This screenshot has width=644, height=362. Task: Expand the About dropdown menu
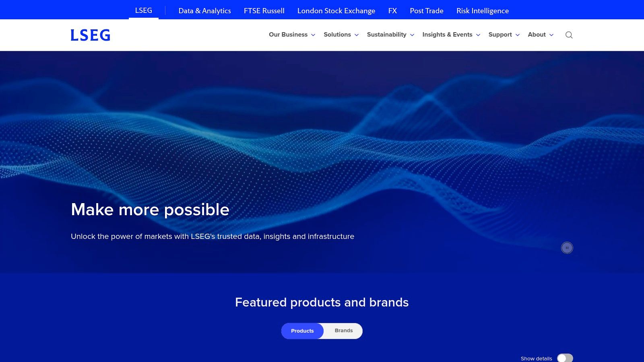pos(541,35)
